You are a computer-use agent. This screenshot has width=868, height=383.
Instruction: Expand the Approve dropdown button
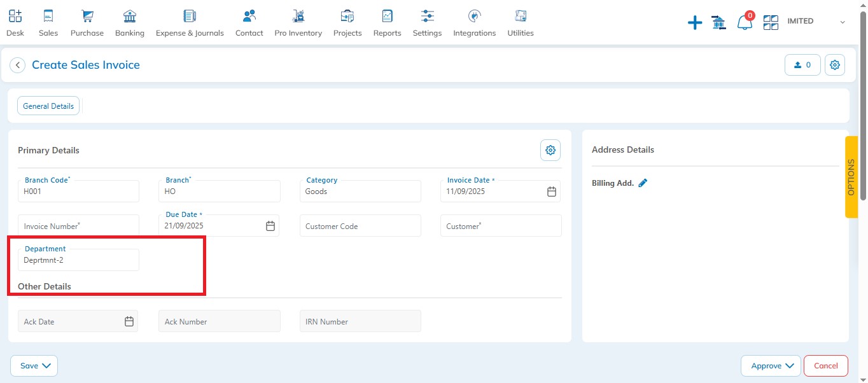point(771,366)
